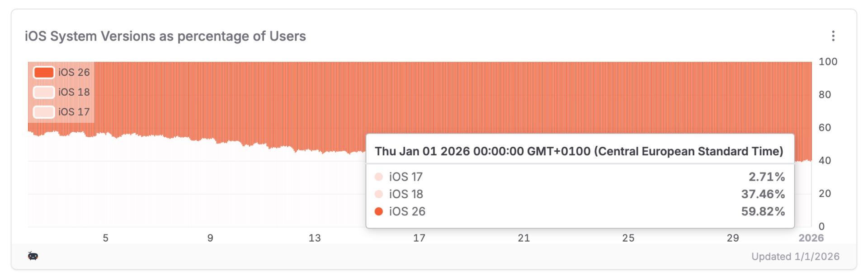Click the iOS 18 dot in tooltip
This screenshot has height=279, width=868.
379,194
